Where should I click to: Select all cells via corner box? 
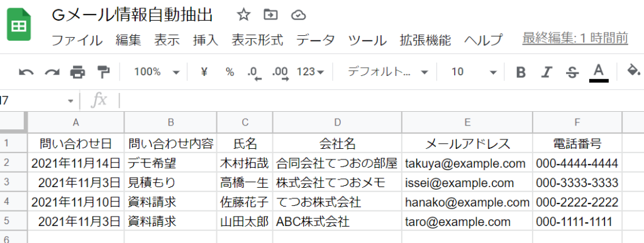coord(14,122)
